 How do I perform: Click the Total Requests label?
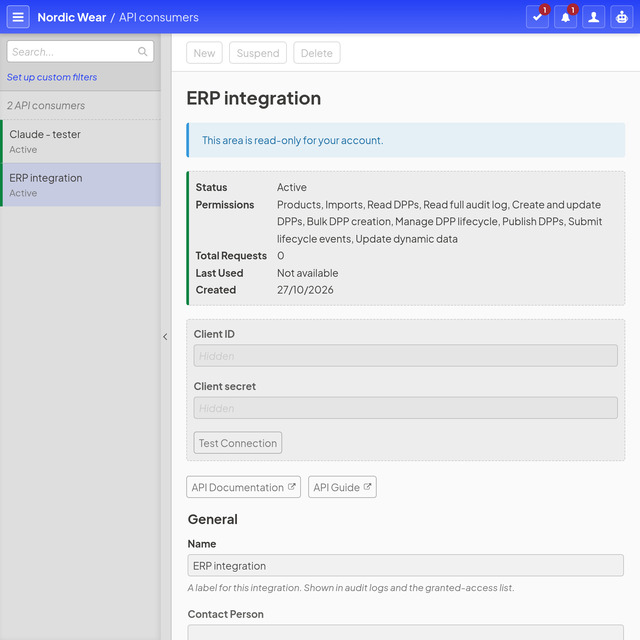(231, 256)
